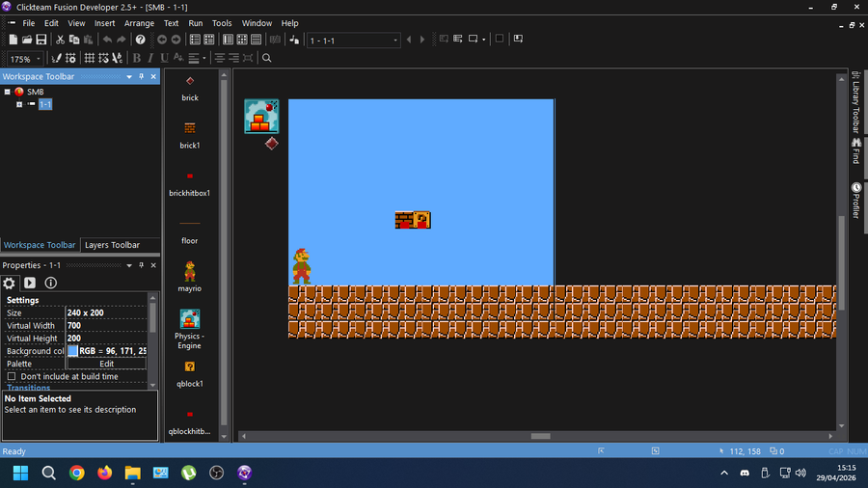The width and height of the screenshot is (868, 488).
Task: Redo the last undone action
Action: click(x=122, y=40)
